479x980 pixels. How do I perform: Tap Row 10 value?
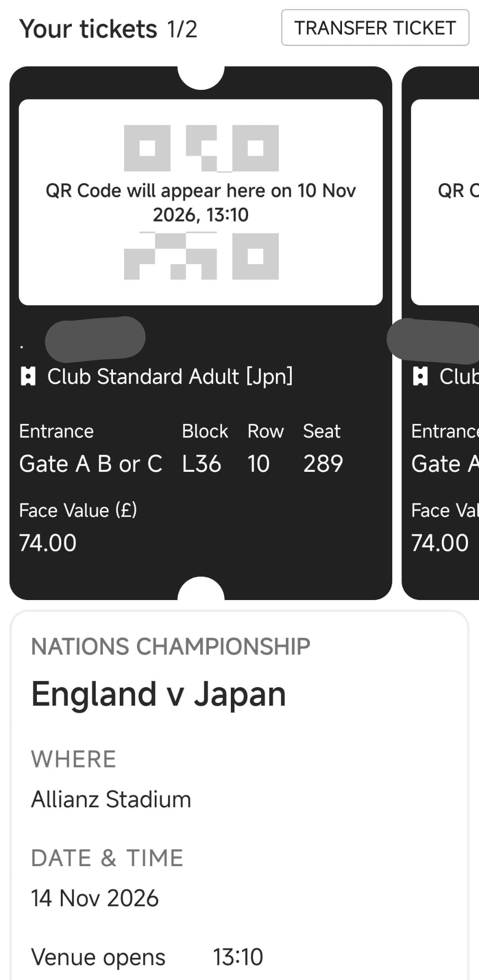(x=258, y=464)
